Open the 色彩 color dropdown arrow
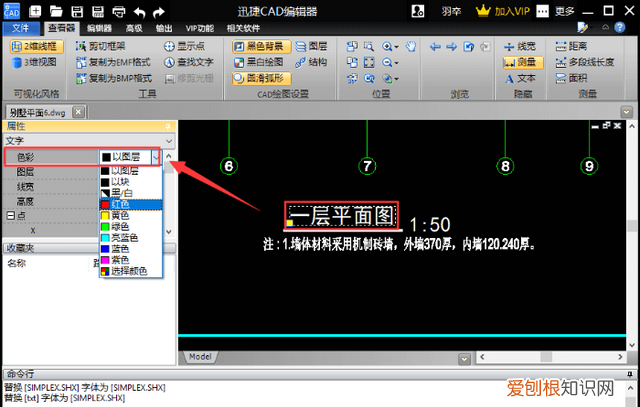 click(156, 157)
